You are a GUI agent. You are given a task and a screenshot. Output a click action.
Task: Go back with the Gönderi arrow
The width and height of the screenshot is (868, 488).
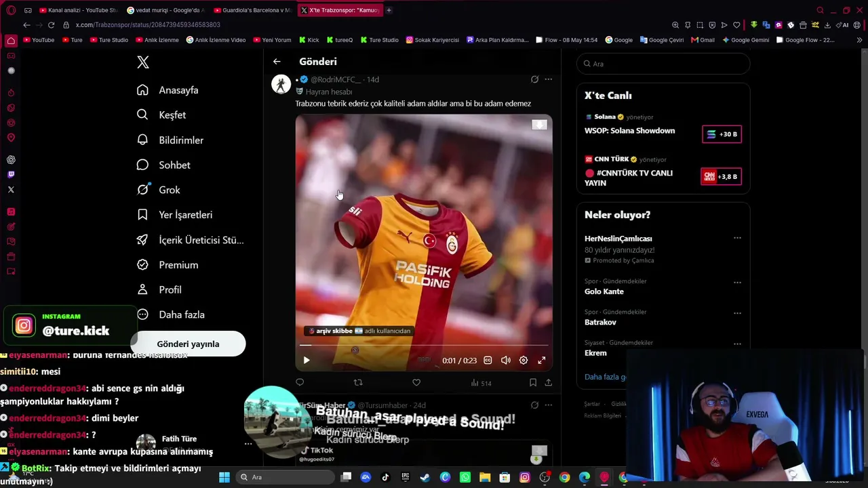coord(277,62)
